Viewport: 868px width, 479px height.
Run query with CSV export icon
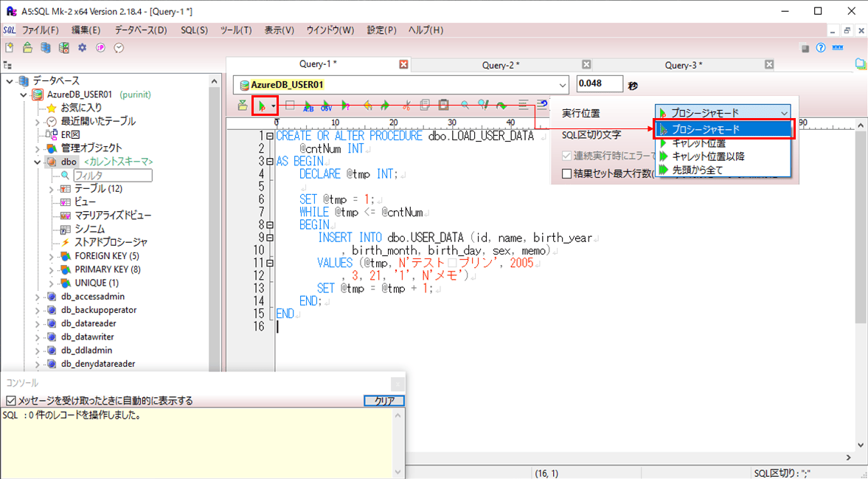click(327, 106)
